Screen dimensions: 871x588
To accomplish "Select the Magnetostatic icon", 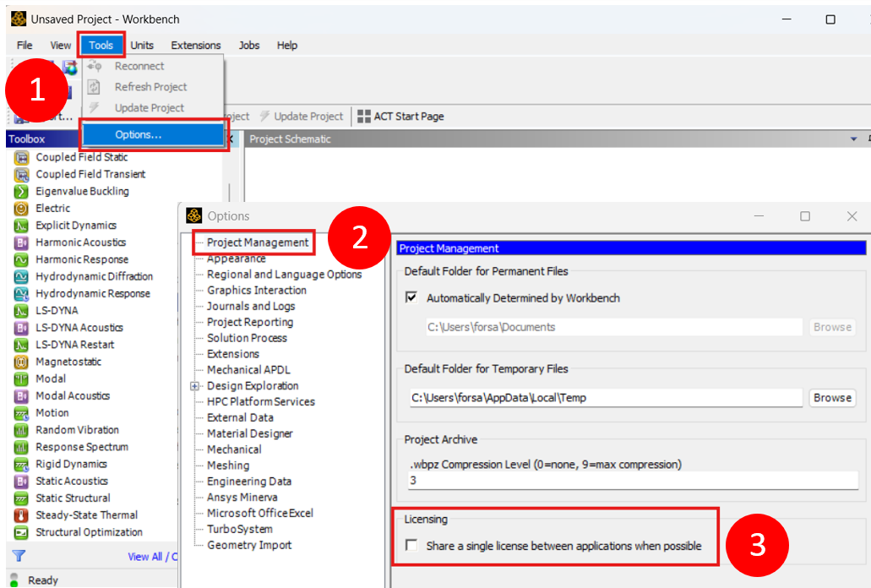I will click(21, 362).
